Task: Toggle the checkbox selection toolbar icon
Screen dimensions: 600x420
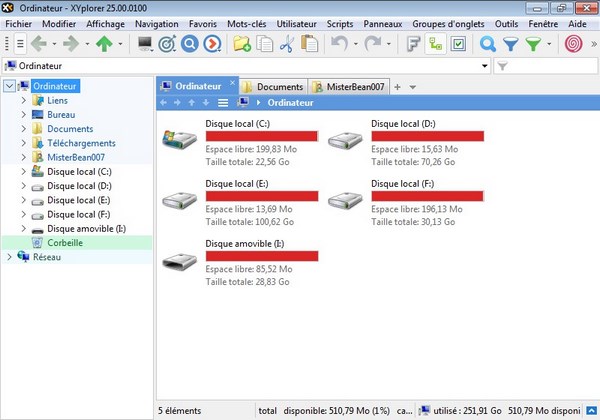Action: tap(458, 44)
